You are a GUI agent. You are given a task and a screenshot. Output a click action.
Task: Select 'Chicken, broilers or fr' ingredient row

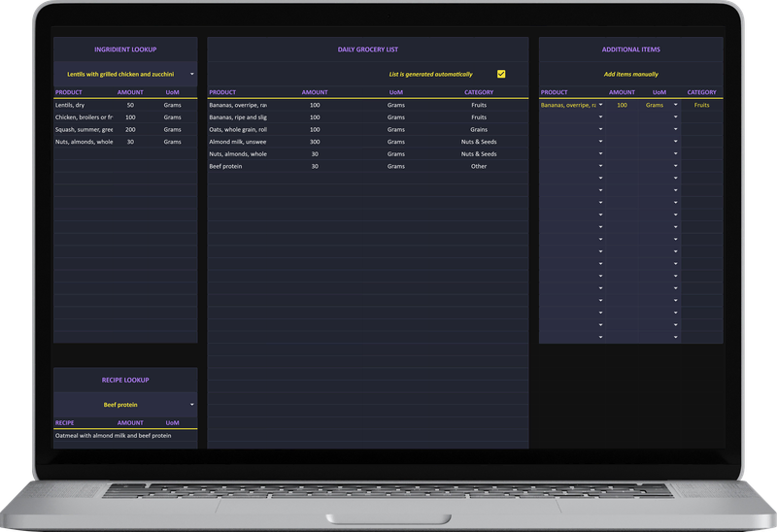84,117
